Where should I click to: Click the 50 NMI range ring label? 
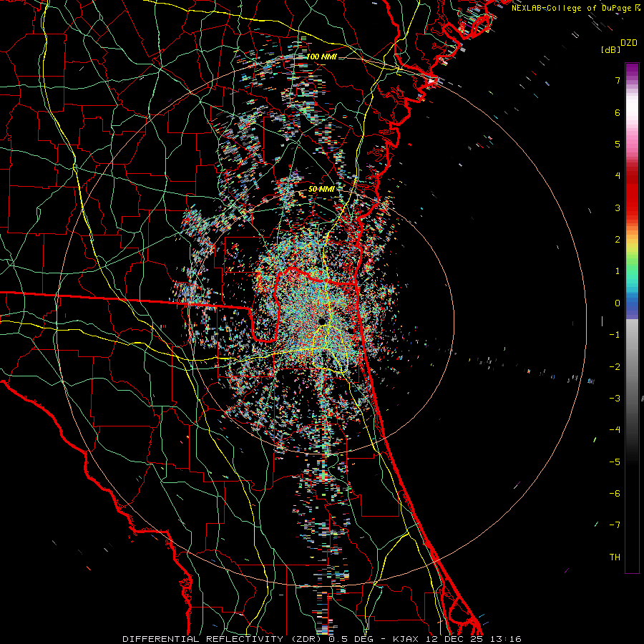pyautogui.click(x=321, y=189)
